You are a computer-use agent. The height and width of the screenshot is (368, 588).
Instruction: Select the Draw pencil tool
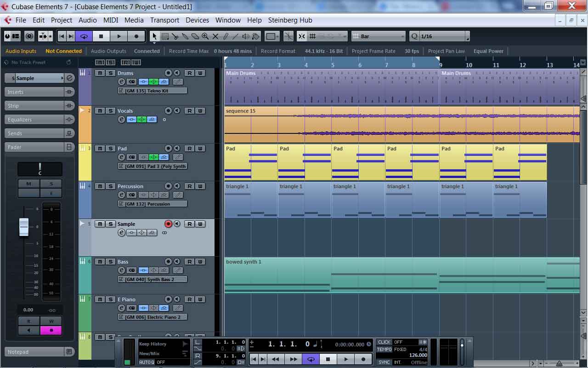tap(226, 36)
